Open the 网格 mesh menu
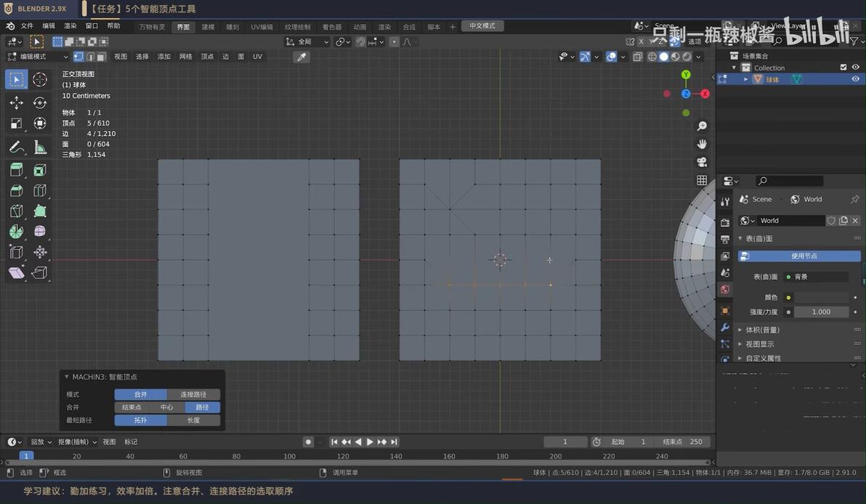Screen dimensions: 866x504 point(185,57)
